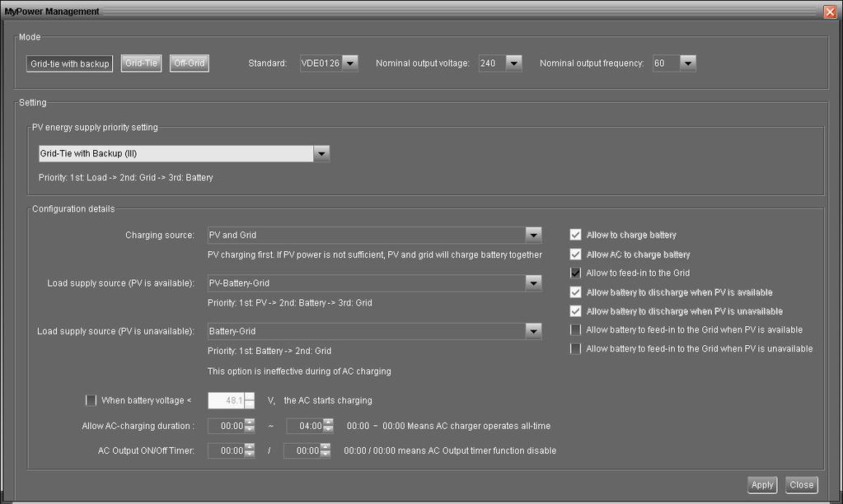Click AC Output timer on-time field
Viewport: 843px width, 504px height.
pos(226,450)
